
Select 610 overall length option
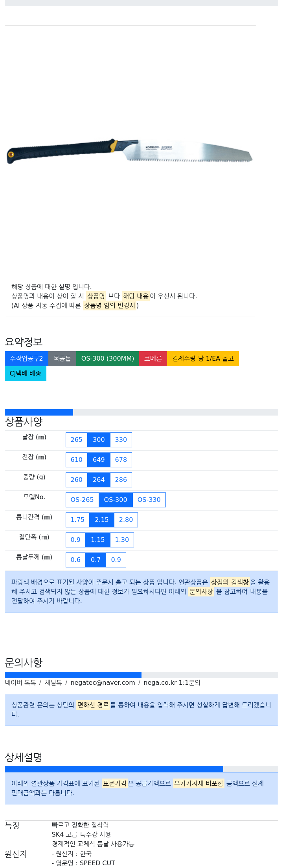76,460
